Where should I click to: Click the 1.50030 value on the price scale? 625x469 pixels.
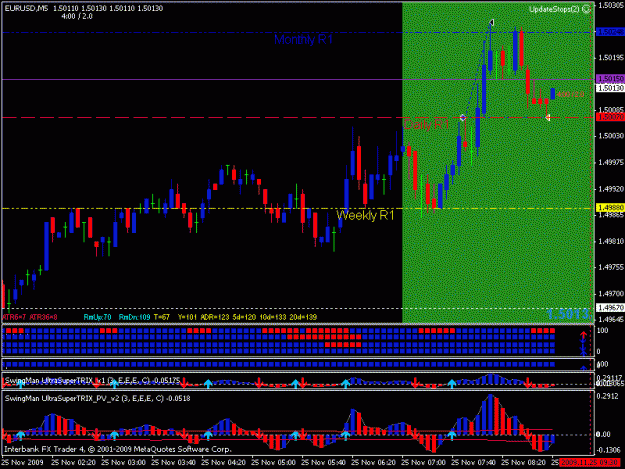coord(611,136)
